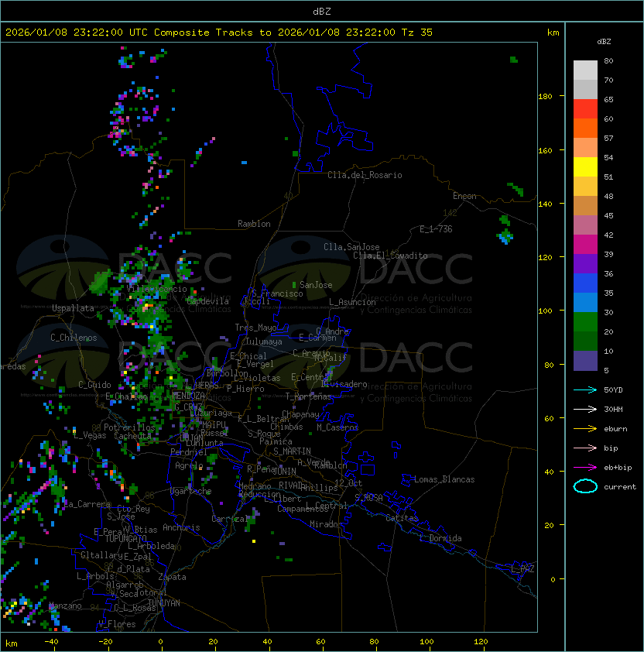Click the TUNUYAN map label

pos(164,602)
